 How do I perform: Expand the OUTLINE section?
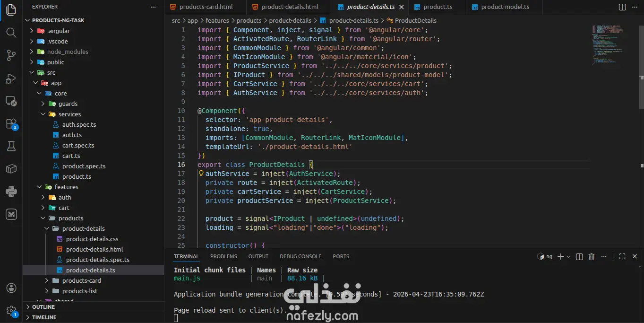point(94,307)
